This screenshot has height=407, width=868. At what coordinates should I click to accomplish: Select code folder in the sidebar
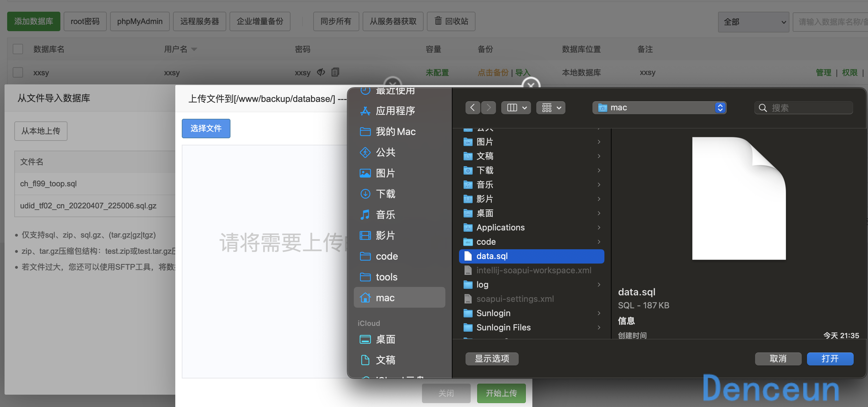point(399,256)
